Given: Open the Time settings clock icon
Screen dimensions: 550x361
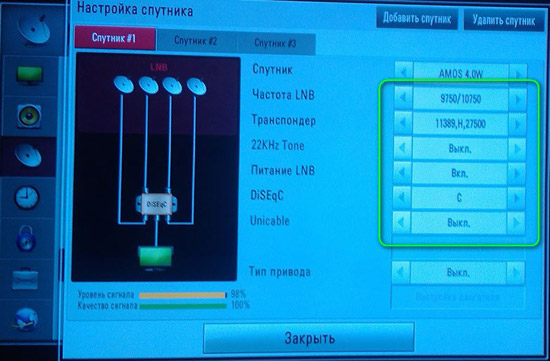Looking at the screenshot, I should (27, 198).
